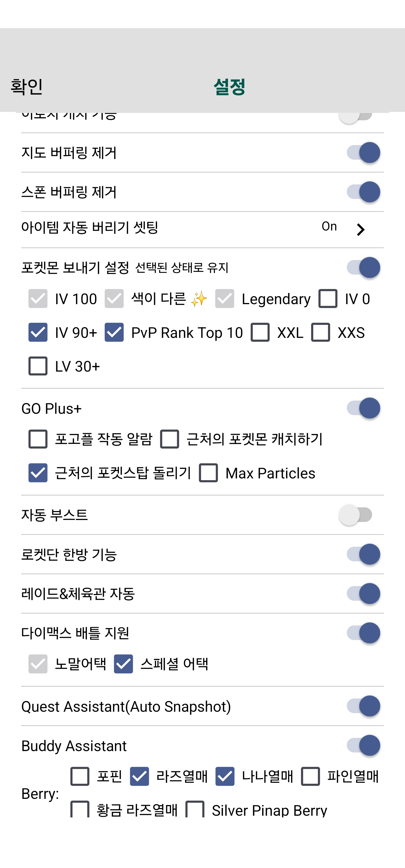Enable the Max Particles checkbox
Viewport: 405px width, 868px height.
click(208, 473)
